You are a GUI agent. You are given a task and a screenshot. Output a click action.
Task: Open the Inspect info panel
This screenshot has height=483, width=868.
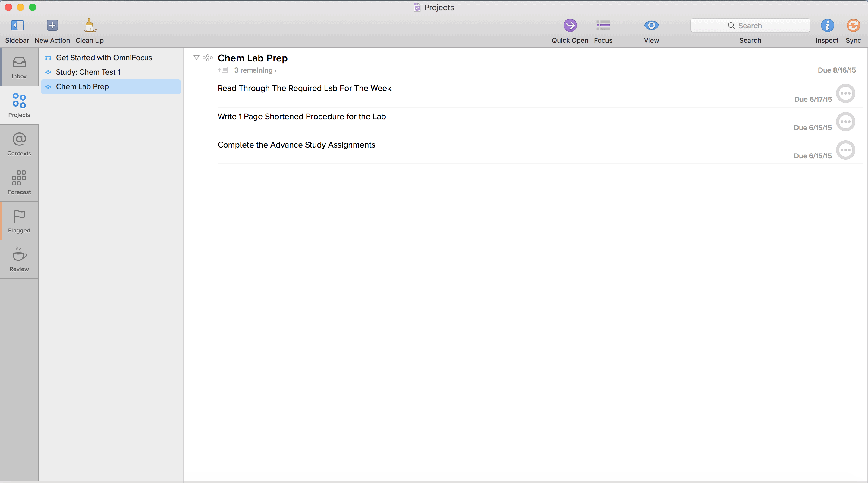pos(827,25)
